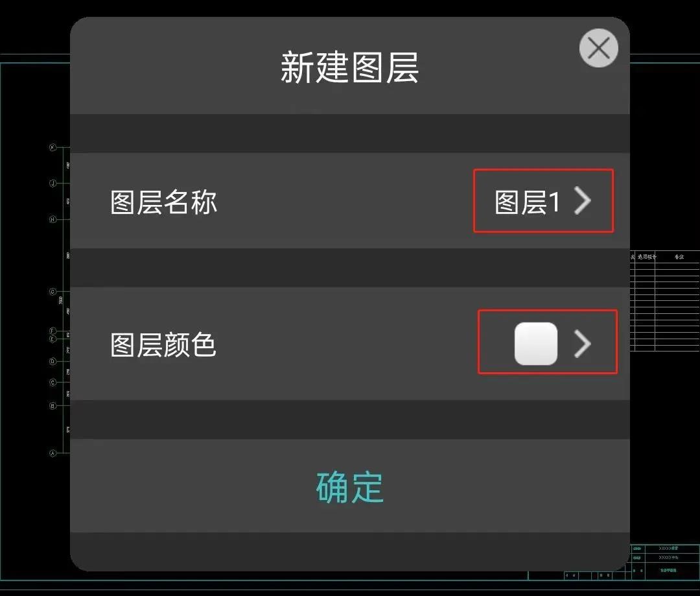Viewport: 700px width, 596px height.
Task: Expand the 图层颜色 chevron arrow
Action: click(x=583, y=344)
